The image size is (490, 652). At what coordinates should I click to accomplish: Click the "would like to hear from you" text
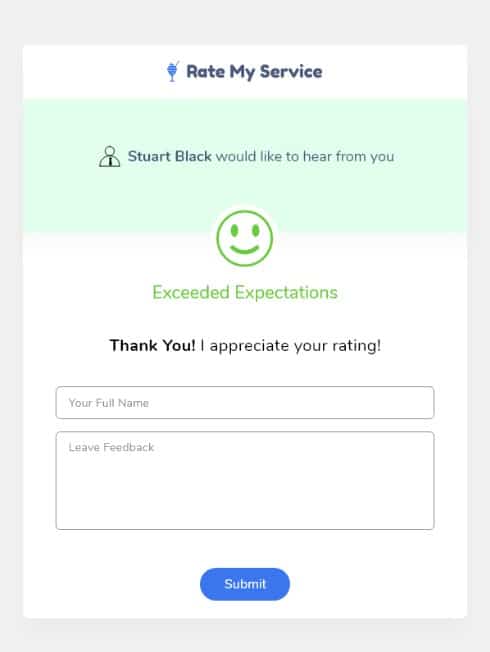point(305,157)
